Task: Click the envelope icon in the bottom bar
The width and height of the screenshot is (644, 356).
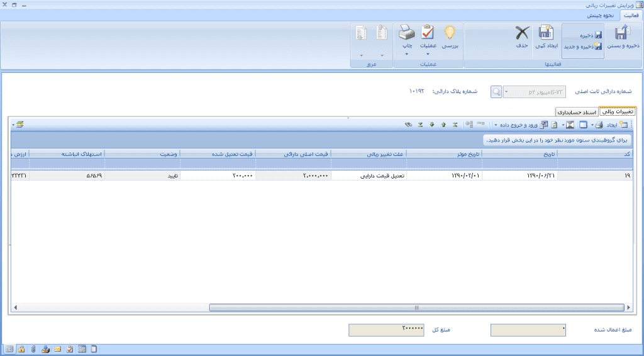Action: tap(57, 349)
